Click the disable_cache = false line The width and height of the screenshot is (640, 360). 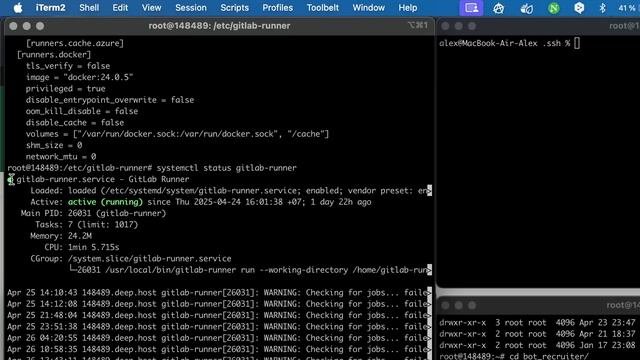[x=75, y=122]
